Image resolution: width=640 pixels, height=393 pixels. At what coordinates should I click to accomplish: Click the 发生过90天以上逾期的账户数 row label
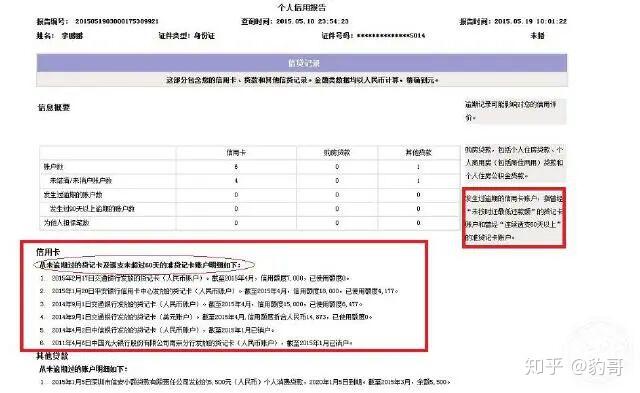(x=92, y=209)
